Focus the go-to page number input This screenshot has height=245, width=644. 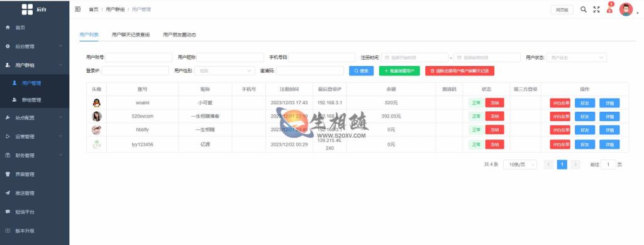(x=608, y=165)
